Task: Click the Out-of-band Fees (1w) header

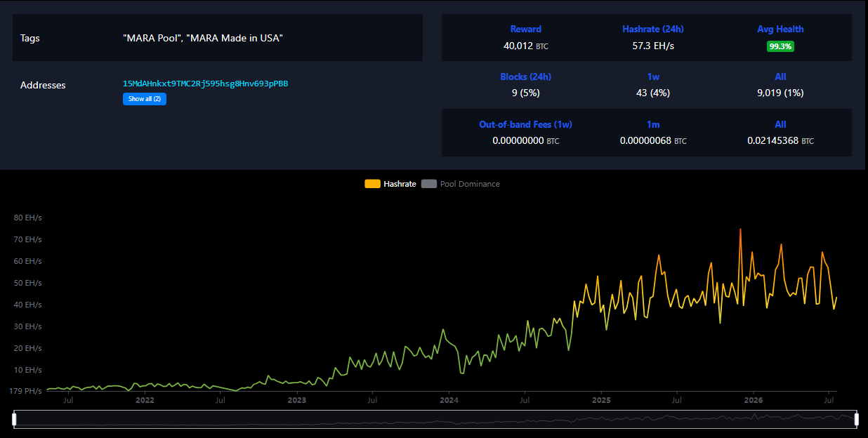Action: tap(525, 124)
